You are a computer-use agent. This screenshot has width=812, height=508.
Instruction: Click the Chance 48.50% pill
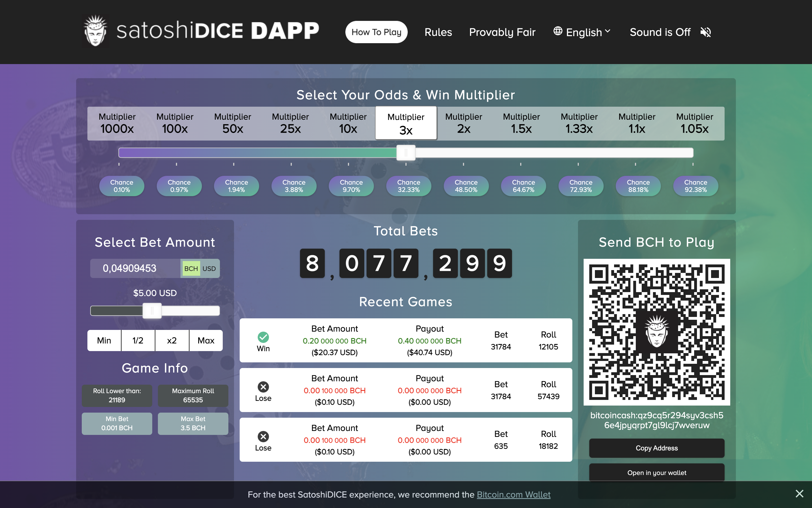(466, 186)
